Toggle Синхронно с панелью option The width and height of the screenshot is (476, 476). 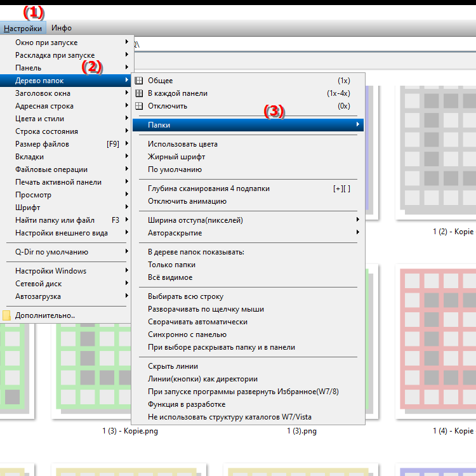coord(248,335)
